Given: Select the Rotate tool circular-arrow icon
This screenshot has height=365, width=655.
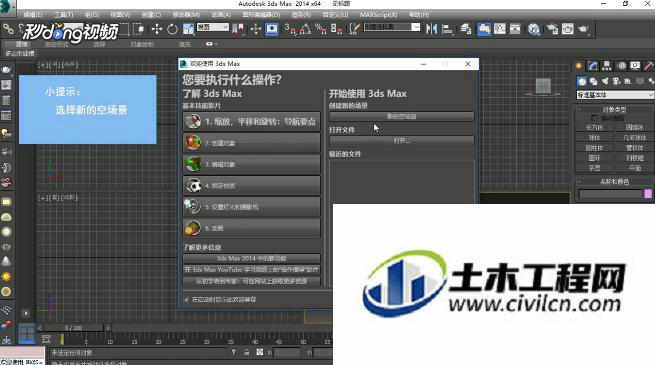Looking at the screenshot, I should [x=172, y=29].
